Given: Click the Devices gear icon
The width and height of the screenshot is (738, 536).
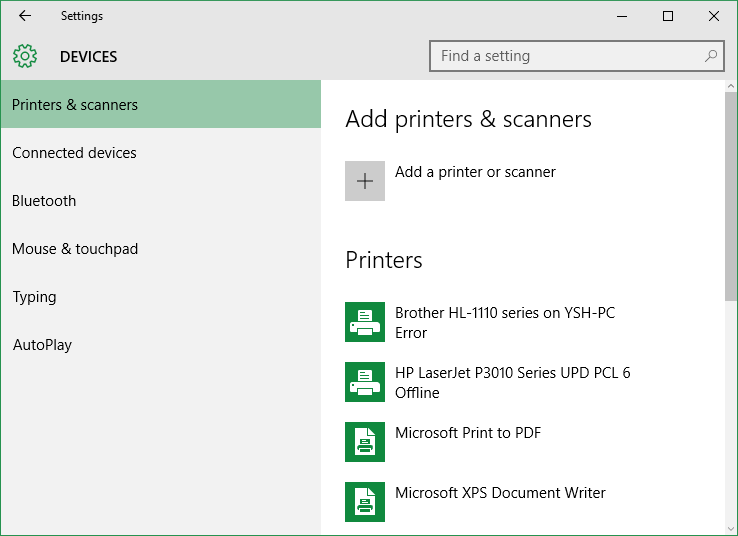Looking at the screenshot, I should tap(25, 56).
